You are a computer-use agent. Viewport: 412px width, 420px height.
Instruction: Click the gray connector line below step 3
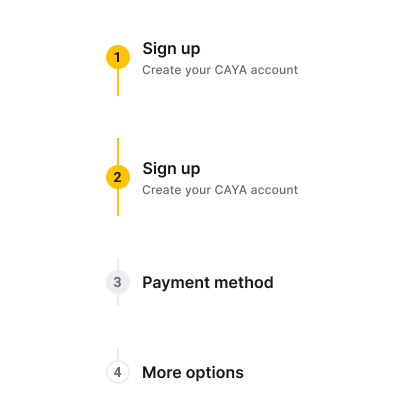118,300
